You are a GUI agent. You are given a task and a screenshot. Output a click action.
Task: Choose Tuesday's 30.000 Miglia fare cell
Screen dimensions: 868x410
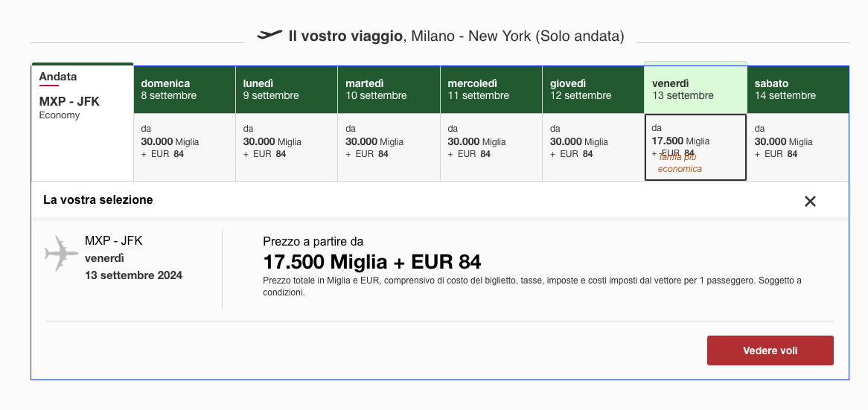click(389, 147)
